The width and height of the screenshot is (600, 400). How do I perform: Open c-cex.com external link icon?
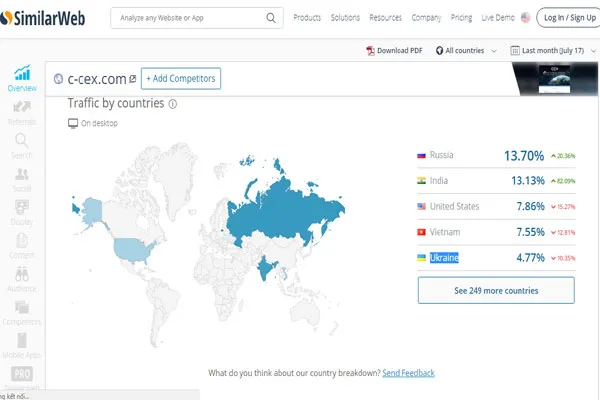pos(133,79)
